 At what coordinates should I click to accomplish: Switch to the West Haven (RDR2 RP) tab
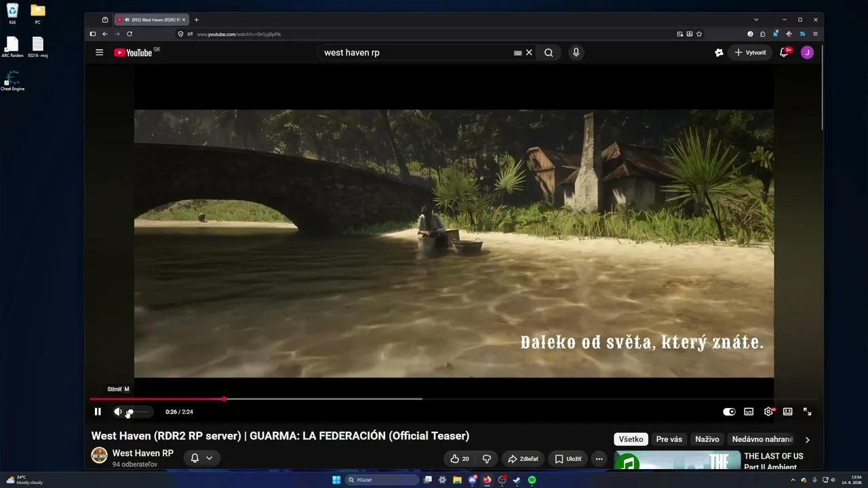click(x=150, y=20)
